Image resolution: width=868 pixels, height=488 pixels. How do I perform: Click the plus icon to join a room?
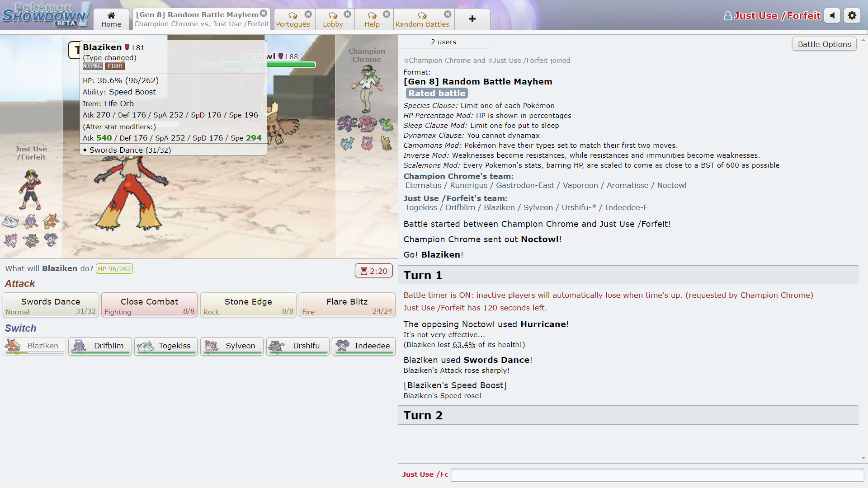pos(472,19)
